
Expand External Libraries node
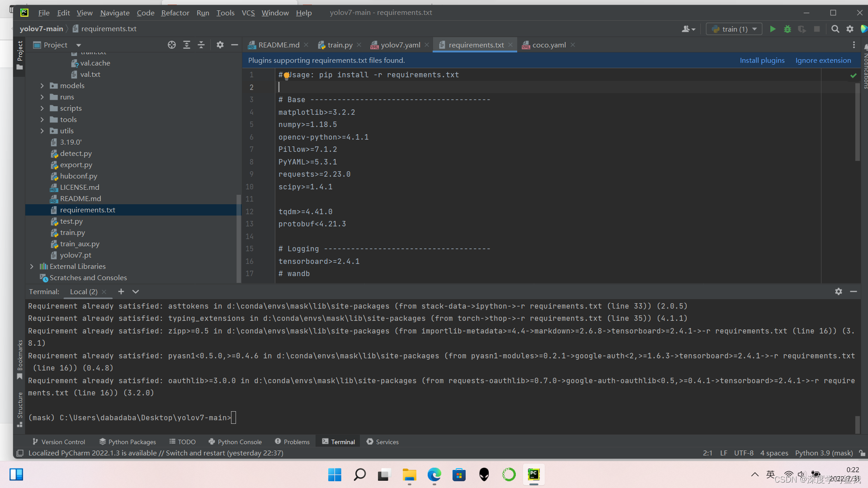(x=32, y=267)
